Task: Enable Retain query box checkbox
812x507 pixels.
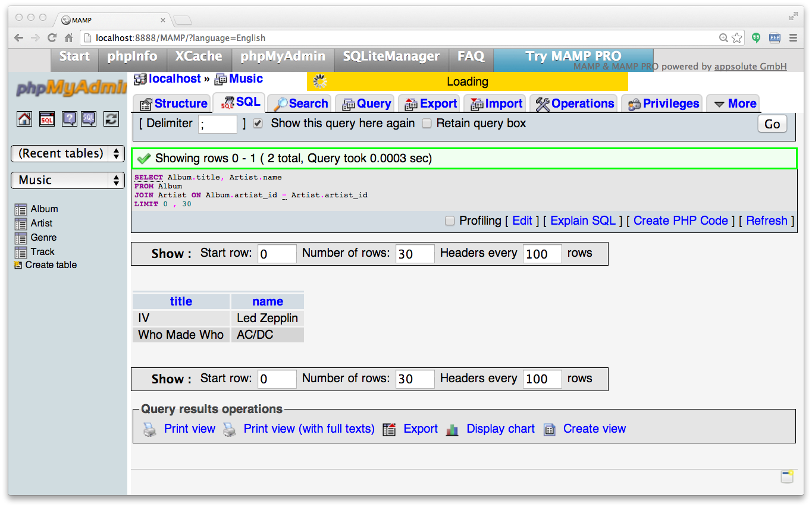Action: [427, 124]
